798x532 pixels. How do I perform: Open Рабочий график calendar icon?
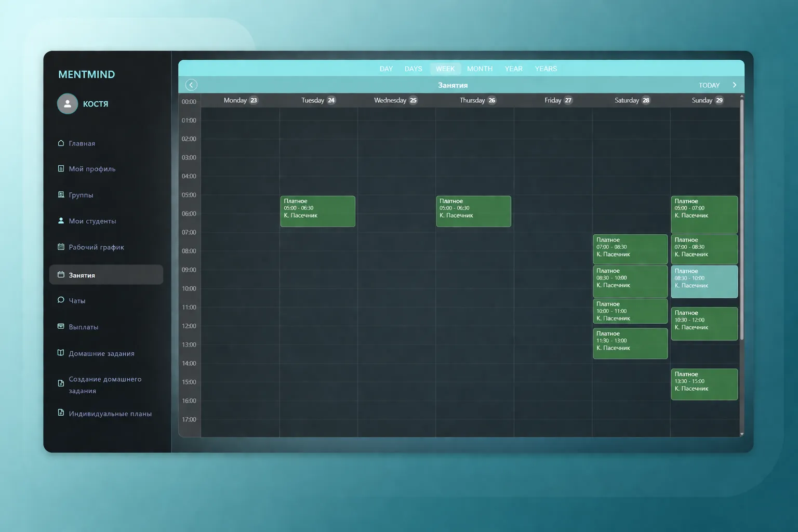(61, 247)
